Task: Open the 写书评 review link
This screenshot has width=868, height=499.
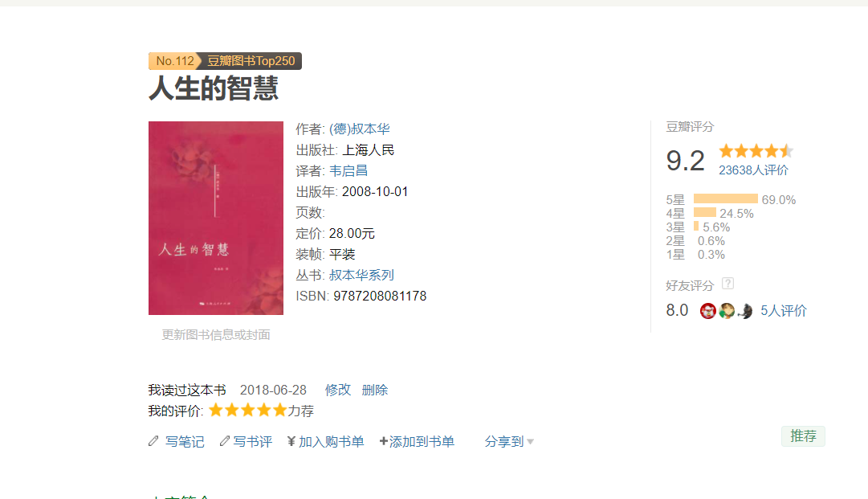Action: pyautogui.click(x=252, y=441)
